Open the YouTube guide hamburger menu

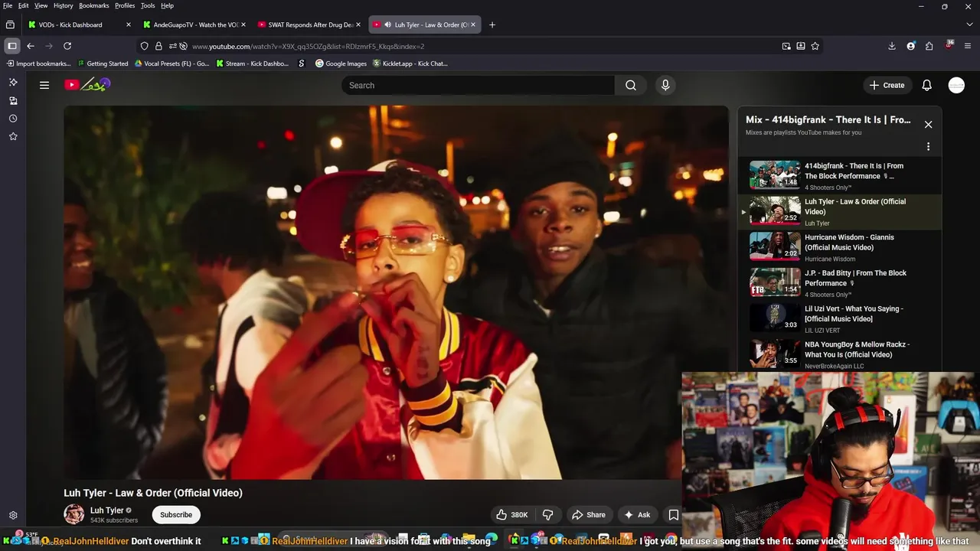pyautogui.click(x=44, y=85)
